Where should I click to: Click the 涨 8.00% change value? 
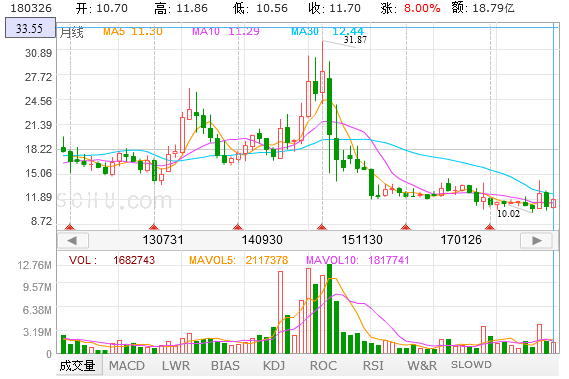coord(410,8)
